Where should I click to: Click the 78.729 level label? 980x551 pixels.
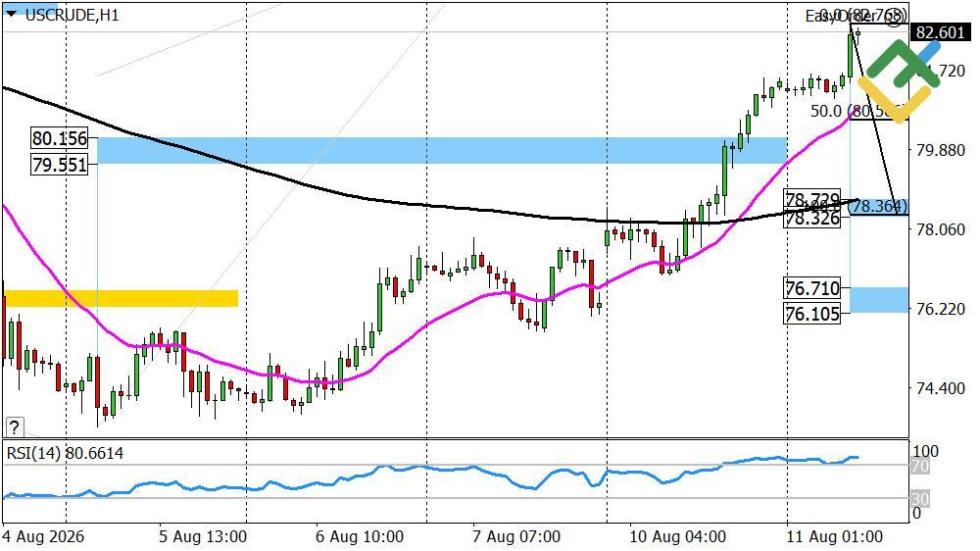point(811,199)
